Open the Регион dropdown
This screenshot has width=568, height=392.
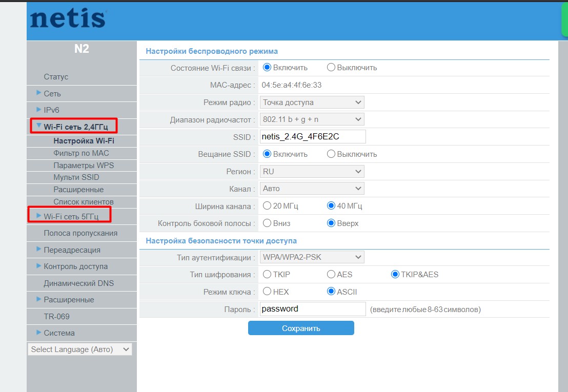(x=311, y=171)
